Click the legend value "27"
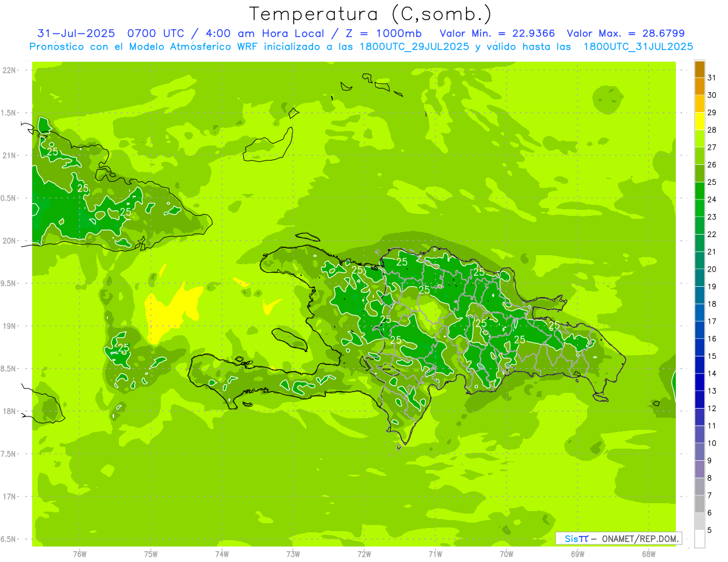 [x=712, y=147]
